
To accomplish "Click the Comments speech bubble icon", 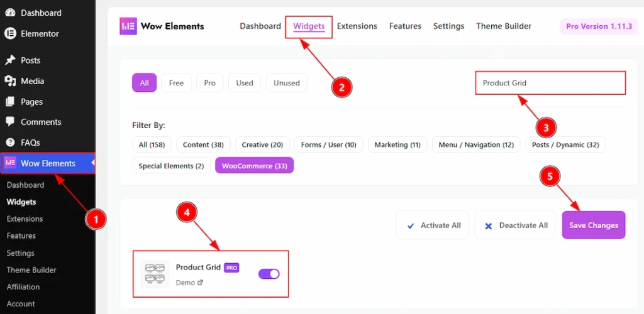I will click(10, 122).
